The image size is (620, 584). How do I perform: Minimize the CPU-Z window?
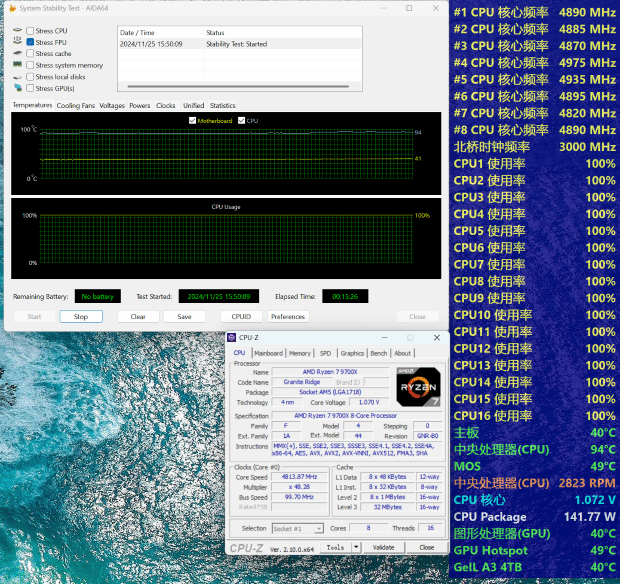385,337
